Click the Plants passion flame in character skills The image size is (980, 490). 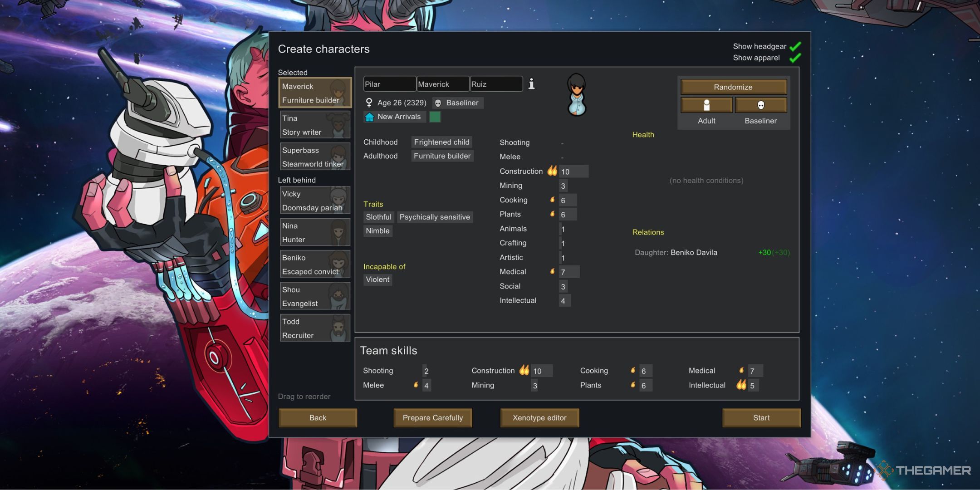coord(552,214)
